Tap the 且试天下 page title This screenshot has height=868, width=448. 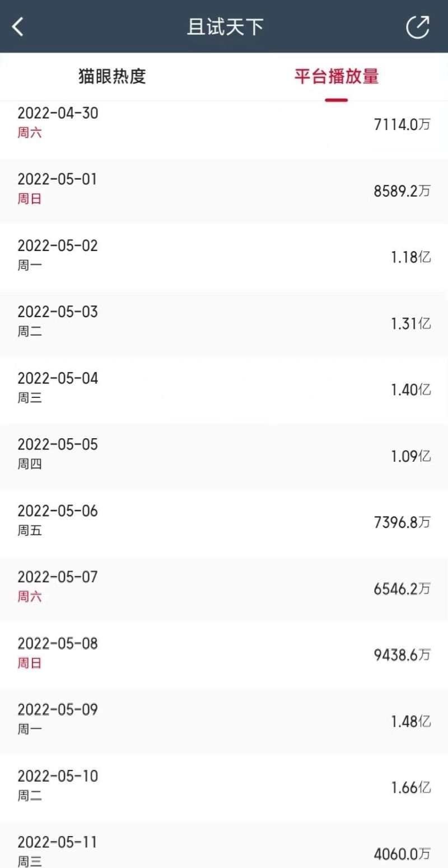click(225, 26)
